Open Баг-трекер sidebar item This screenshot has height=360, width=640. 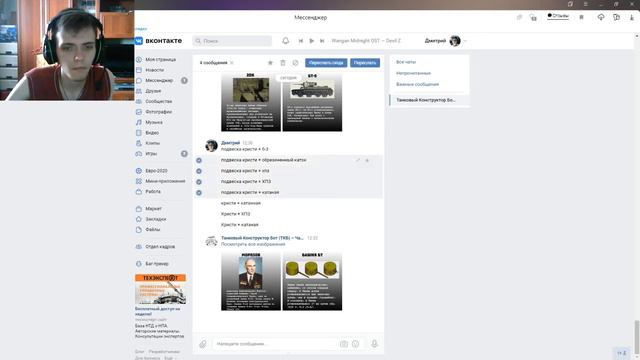coord(157,264)
